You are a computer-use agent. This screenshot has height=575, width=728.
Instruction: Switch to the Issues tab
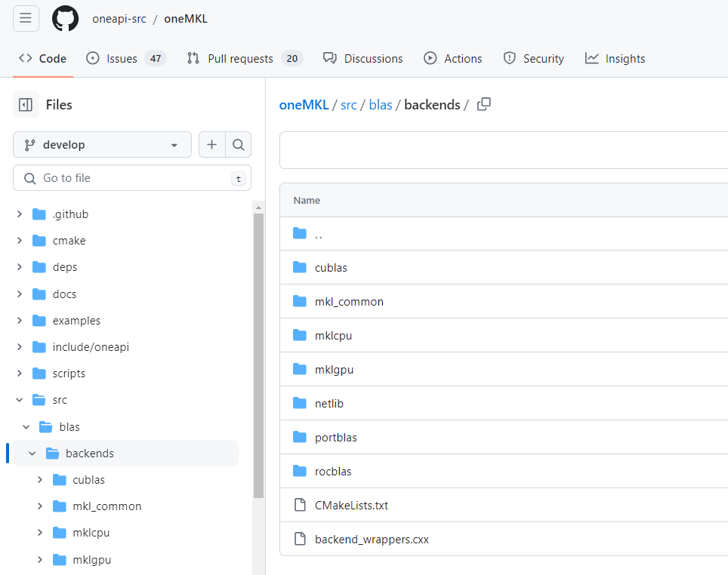pyautogui.click(x=125, y=59)
